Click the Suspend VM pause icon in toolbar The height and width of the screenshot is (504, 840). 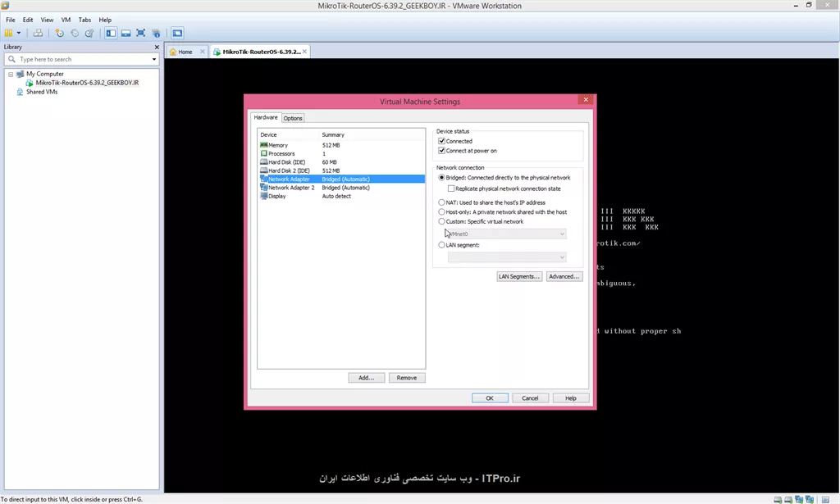click(x=8, y=34)
